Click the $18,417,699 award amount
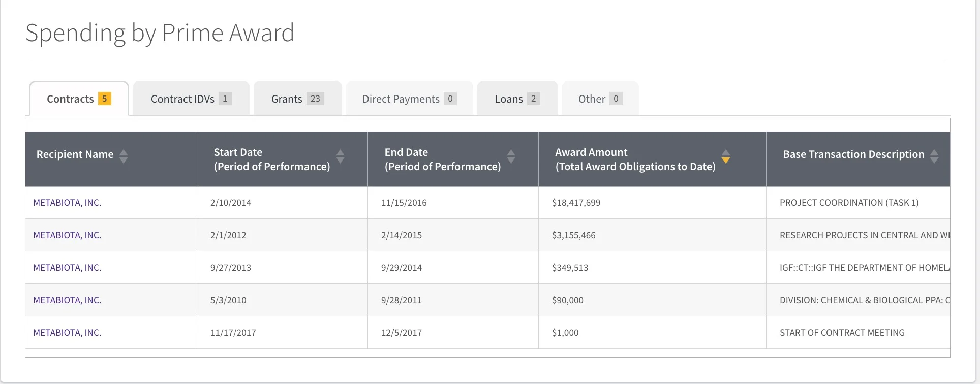Image resolution: width=980 pixels, height=384 pixels. click(x=576, y=203)
